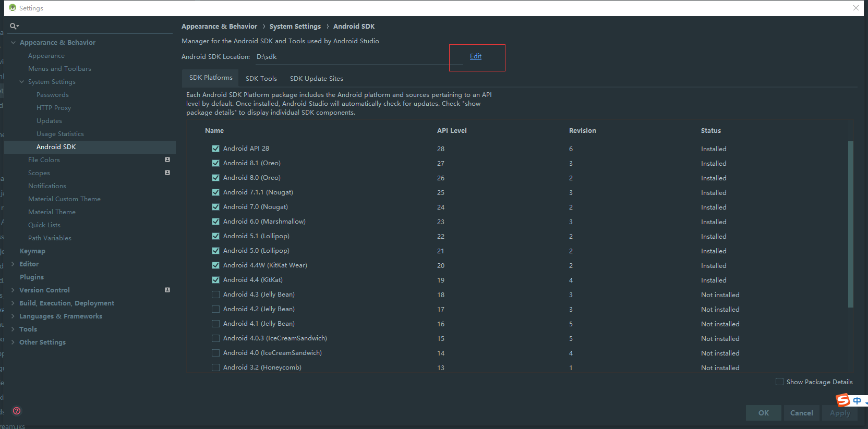Switch to the SDK Tools tab
The image size is (868, 429).
pyautogui.click(x=261, y=79)
